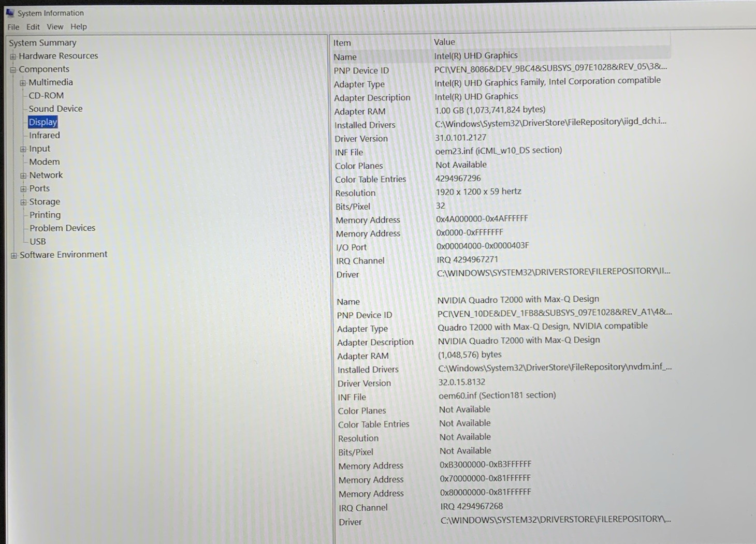The width and height of the screenshot is (756, 544).
Task: Select NVIDIA Quadro T2000 Name row
Action: (504, 300)
